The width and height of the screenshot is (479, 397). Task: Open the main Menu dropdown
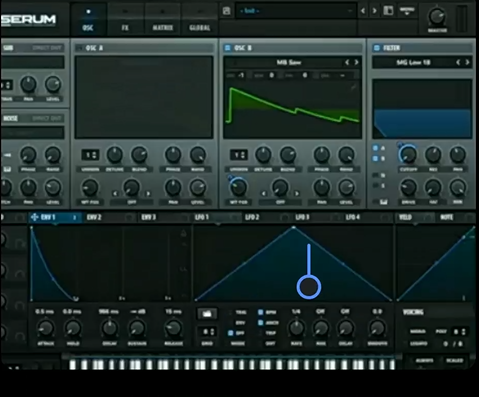(407, 11)
